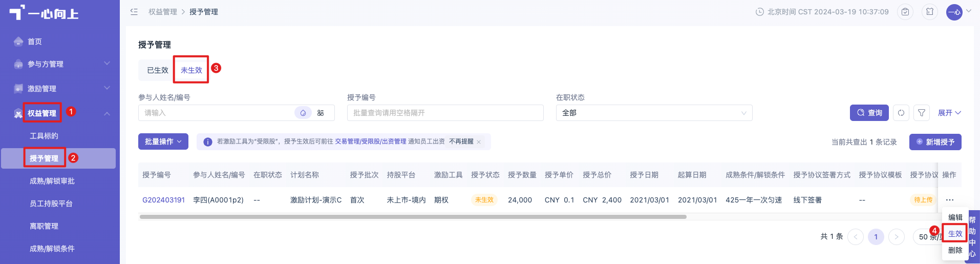The height and width of the screenshot is (264, 980).
Task: Click the 查询 search button
Action: 869,113
